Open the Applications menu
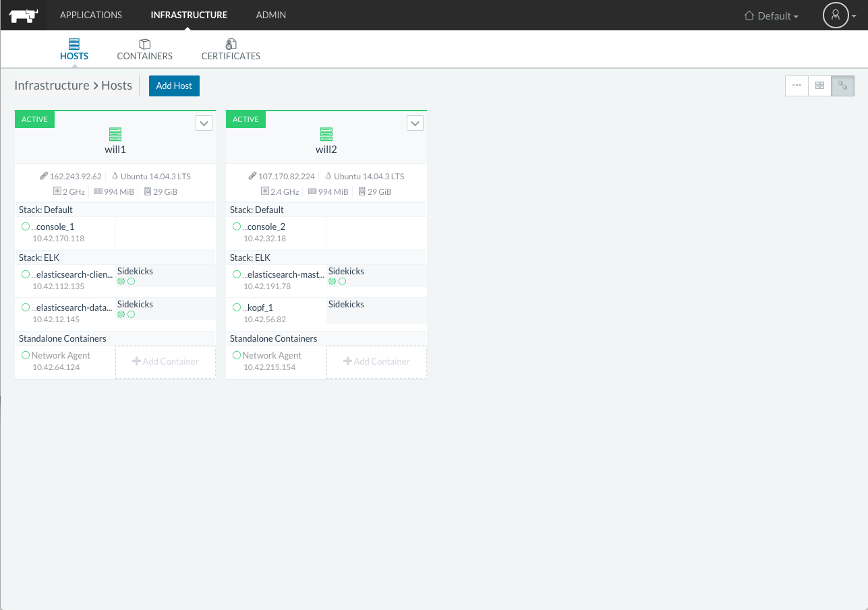868x610 pixels. click(x=91, y=15)
